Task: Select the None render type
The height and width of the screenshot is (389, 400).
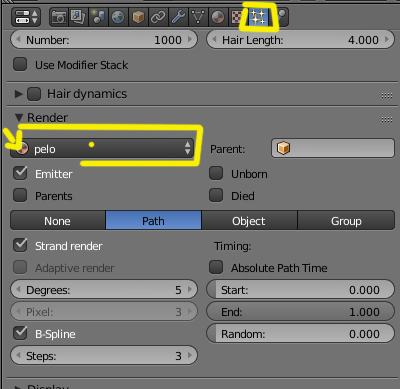Action: click(x=58, y=220)
